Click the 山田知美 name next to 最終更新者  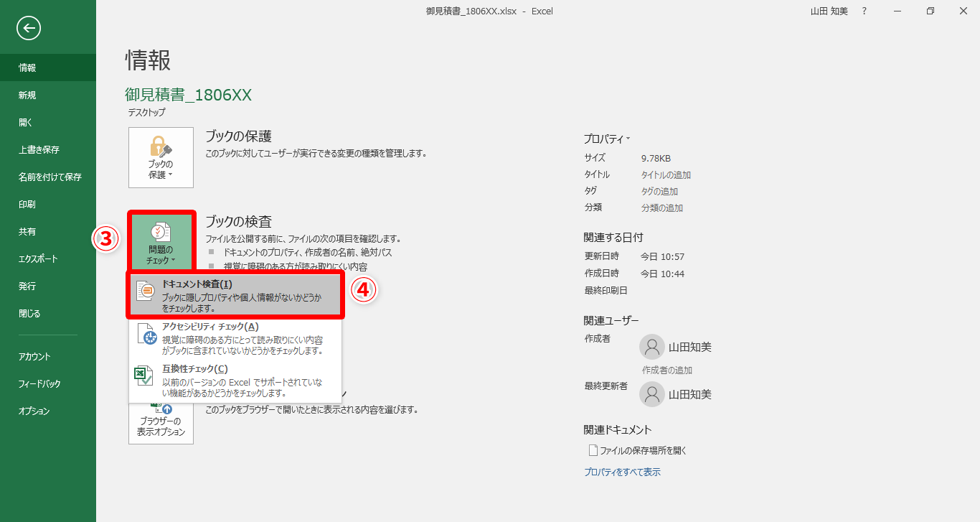tap(690, 395)
